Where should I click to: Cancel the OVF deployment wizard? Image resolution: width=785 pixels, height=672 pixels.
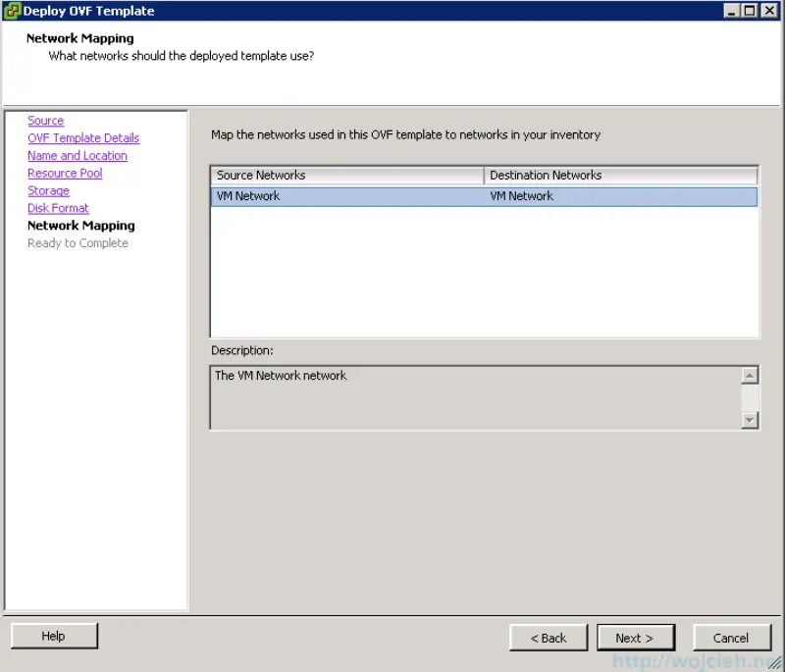(x=732, y=637)
